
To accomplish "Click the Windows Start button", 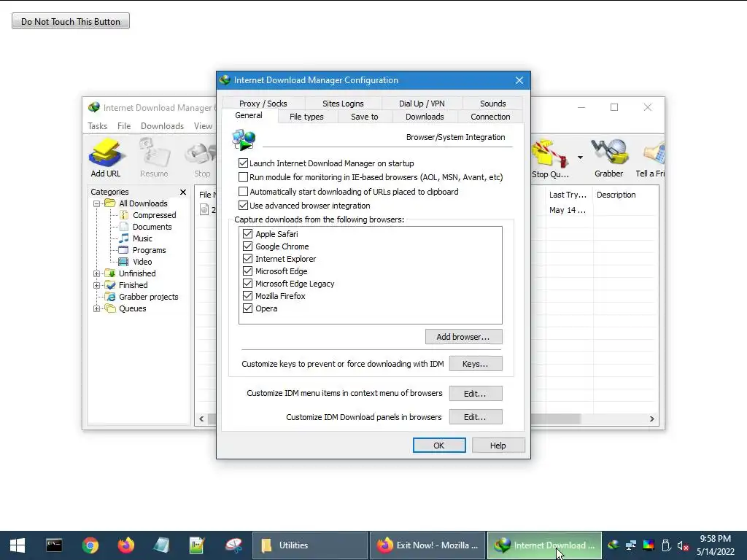I will point(18,545).
